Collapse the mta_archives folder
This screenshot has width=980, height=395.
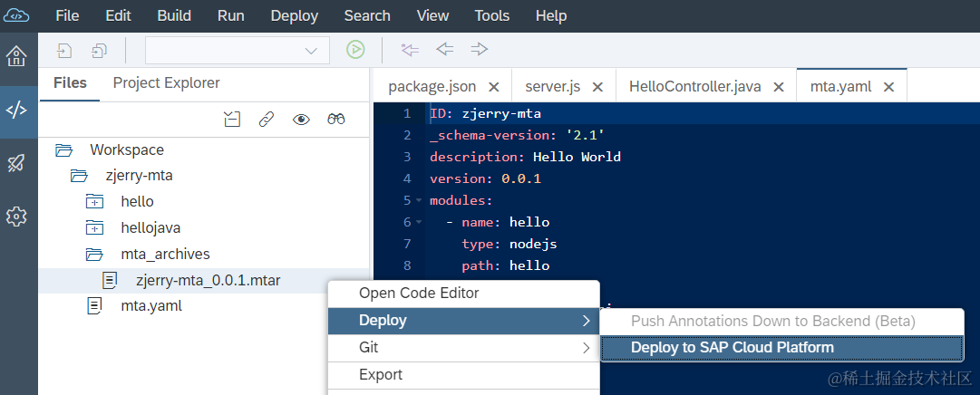coord(93,255)
